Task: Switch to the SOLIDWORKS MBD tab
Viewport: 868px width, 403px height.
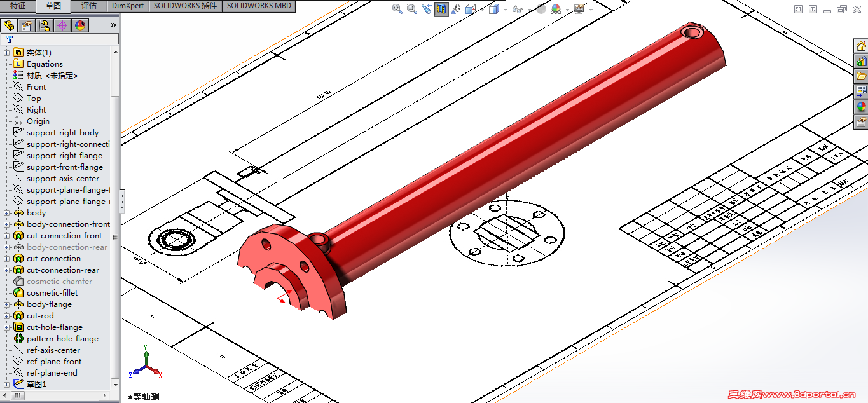Action: 259,6
